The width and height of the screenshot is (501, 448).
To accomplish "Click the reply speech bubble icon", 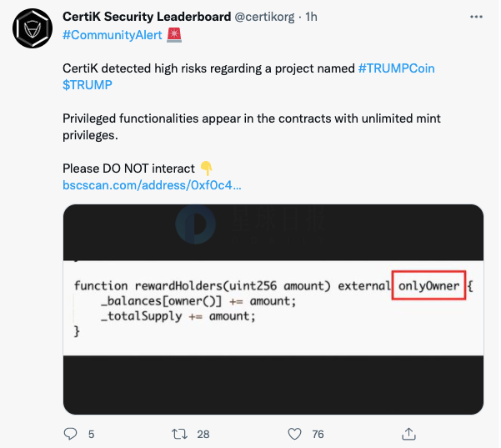I will tap(70, 434).
